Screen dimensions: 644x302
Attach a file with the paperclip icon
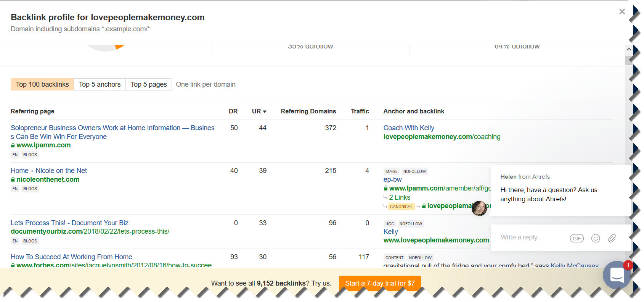point(612,238)
